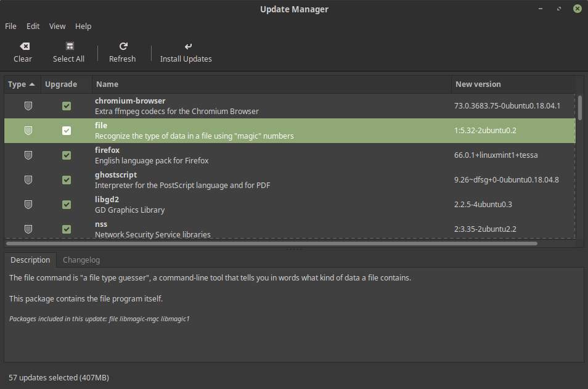Click the vertical scrollbar of the updates list
This screenshot has width=588, height=389.
click(x=580, y=108)
